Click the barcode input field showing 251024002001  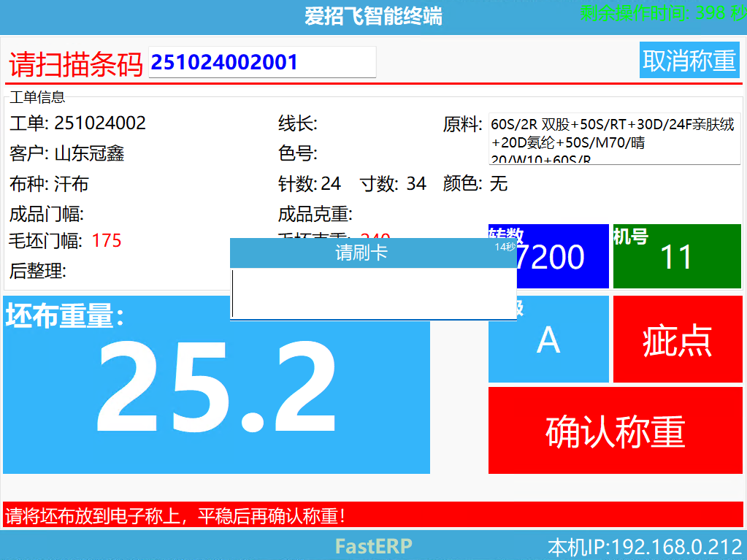261,62
